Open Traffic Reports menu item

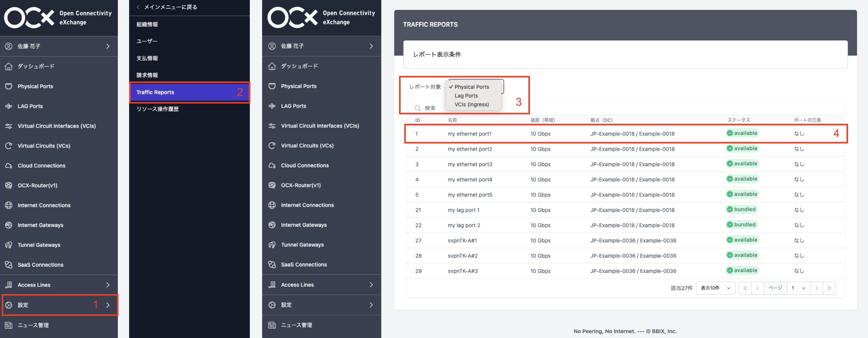[155, 92]
